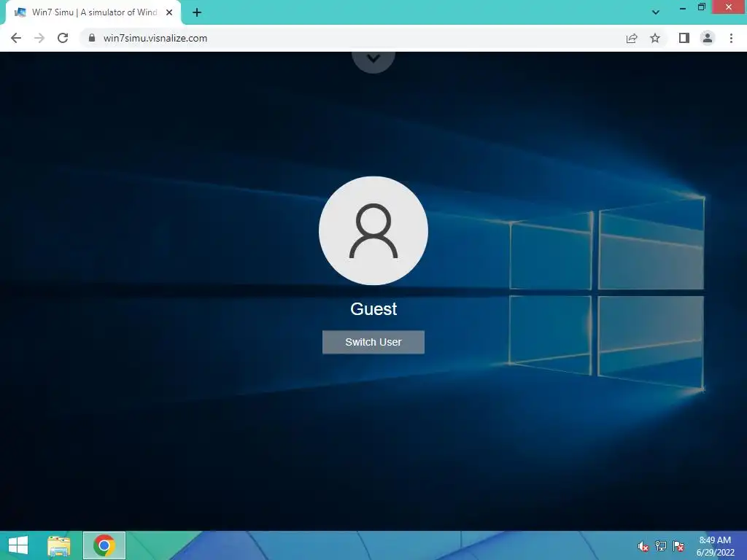
Task: Open the taskbar clock and date
Action: [x=715, y=546]
